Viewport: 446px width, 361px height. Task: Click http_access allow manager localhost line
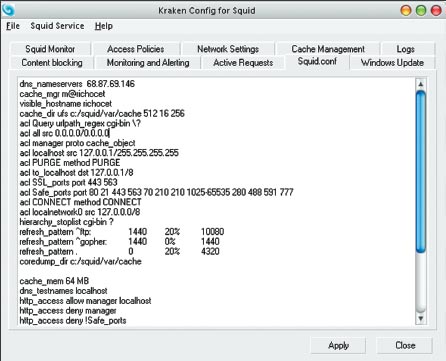point(85,301)
